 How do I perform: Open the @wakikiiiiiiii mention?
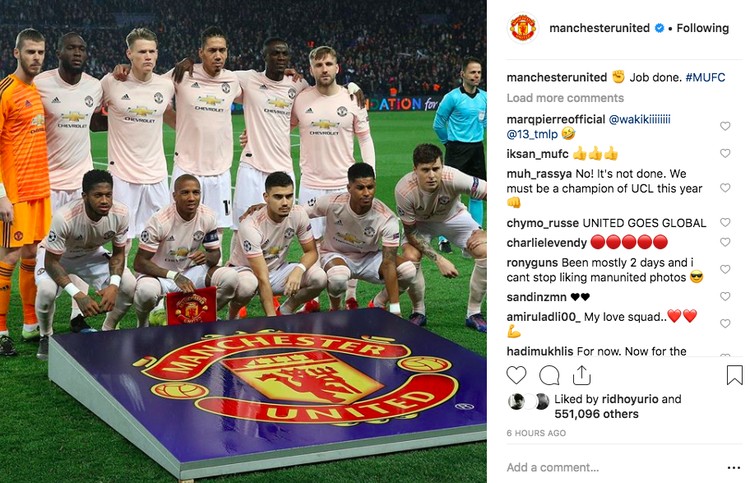[x=640, y=120]
